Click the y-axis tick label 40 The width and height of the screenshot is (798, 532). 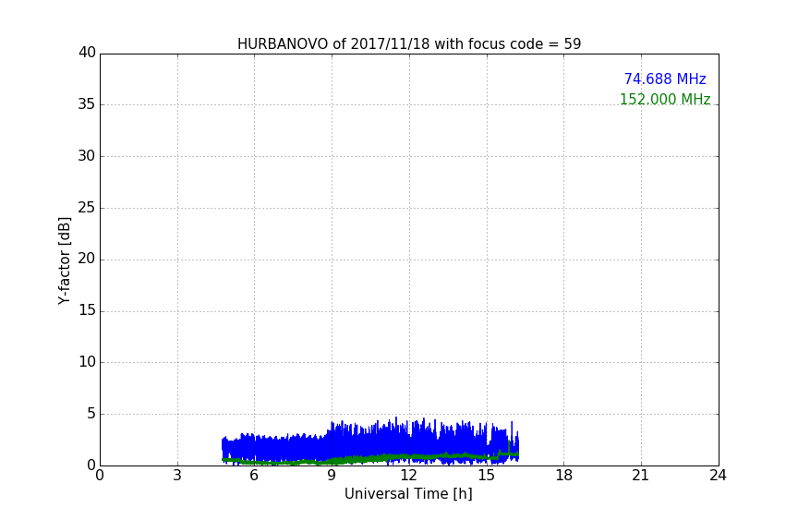(87, 53)
